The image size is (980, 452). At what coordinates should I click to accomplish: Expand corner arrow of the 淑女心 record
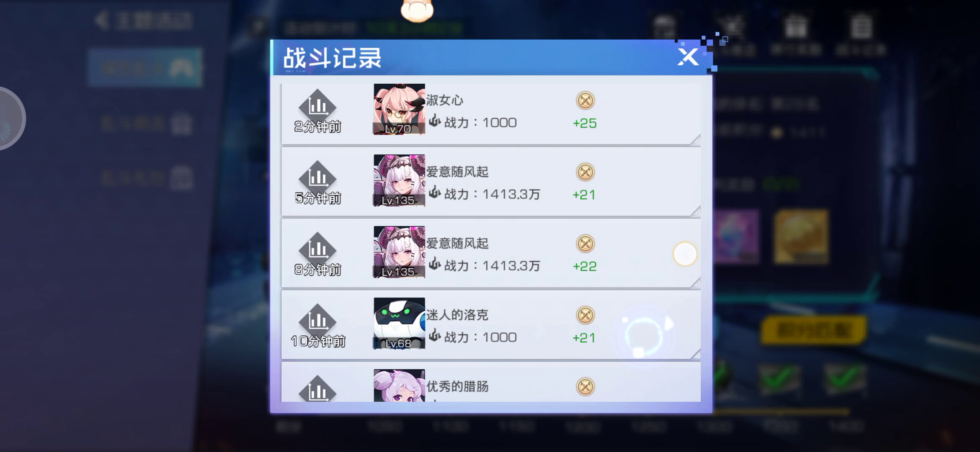[x=695, y=139]
